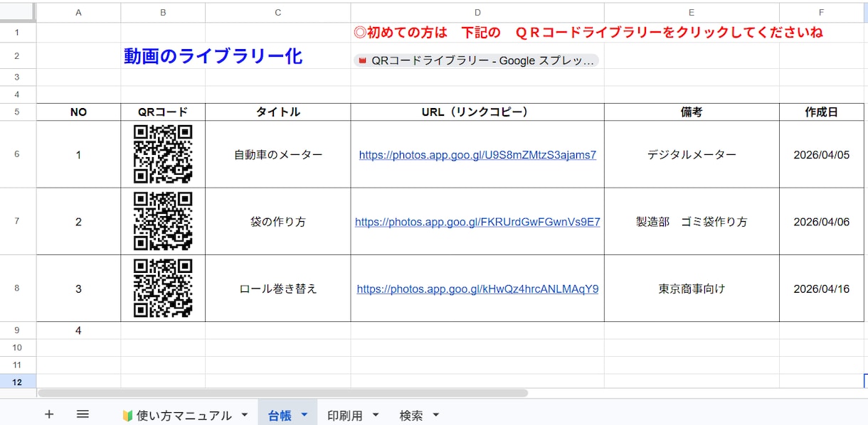The height and width of the screenshot is (425, 868).
Task: Click the QR code image in row 3
Action: tap(163, 288)
